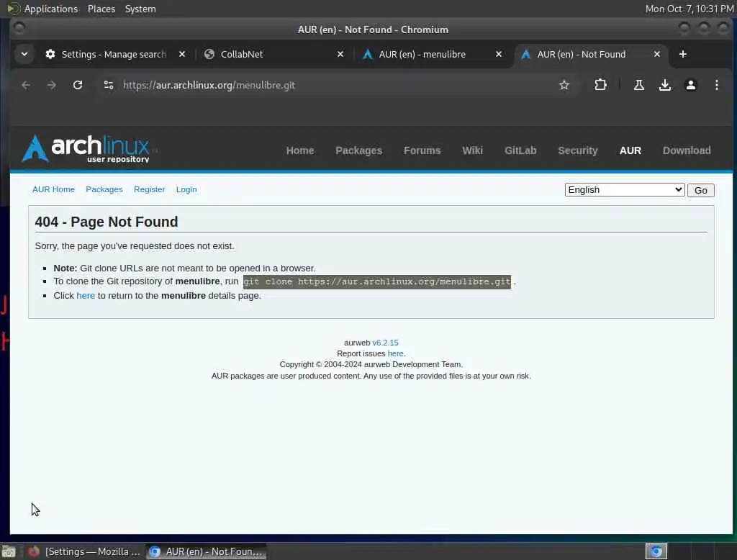Open the Places menu

click(x=101, y=9)
